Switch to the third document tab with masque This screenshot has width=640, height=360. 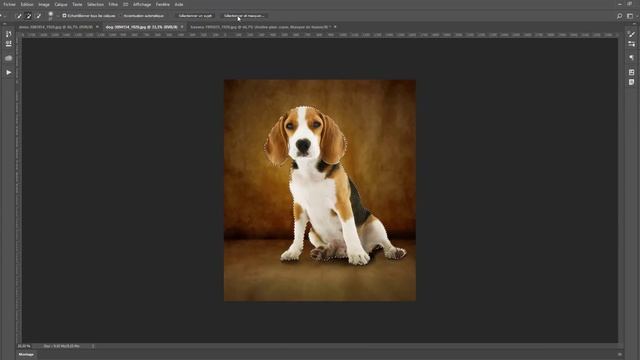259,27
